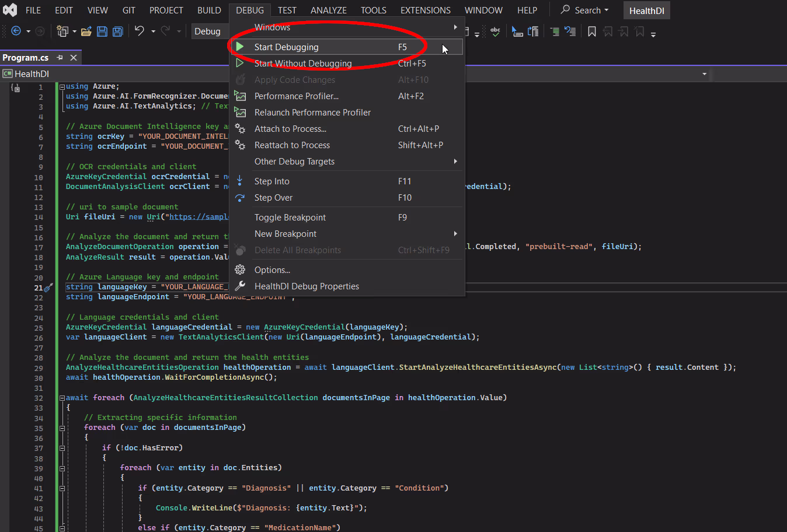The width and height of the screenshot is (787, 532).
Task: Click the screwdriver Quick Actions icon on line 21
Action: (49, 287)
